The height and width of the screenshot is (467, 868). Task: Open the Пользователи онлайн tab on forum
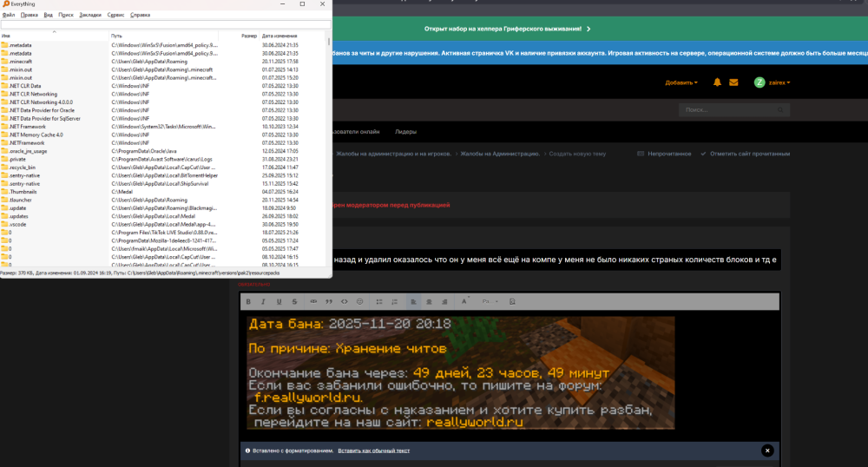coord(356,132)
